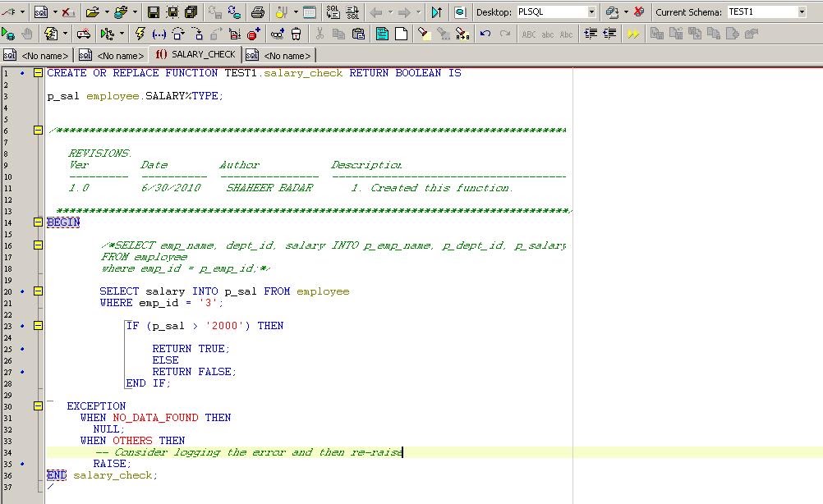Click the flask code analysis icon
Image resolution: width=823 pixels, height=504 pixels.
282,11
